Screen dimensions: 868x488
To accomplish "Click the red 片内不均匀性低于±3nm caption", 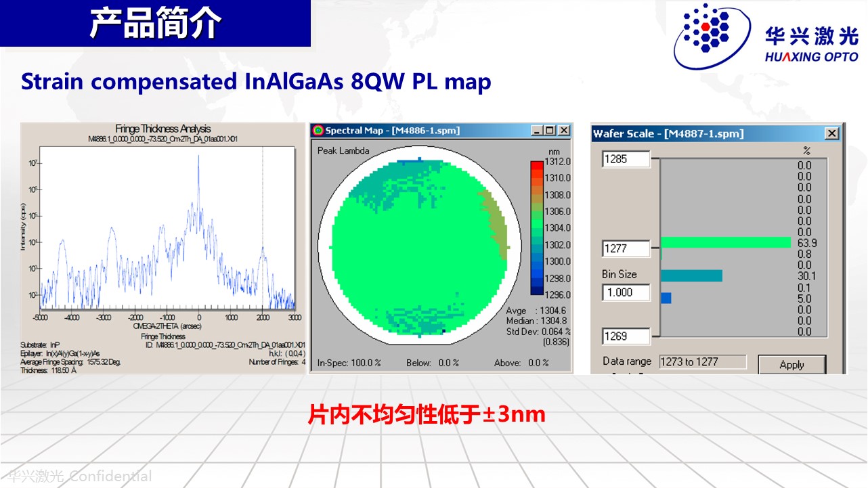I will (427, 414).
